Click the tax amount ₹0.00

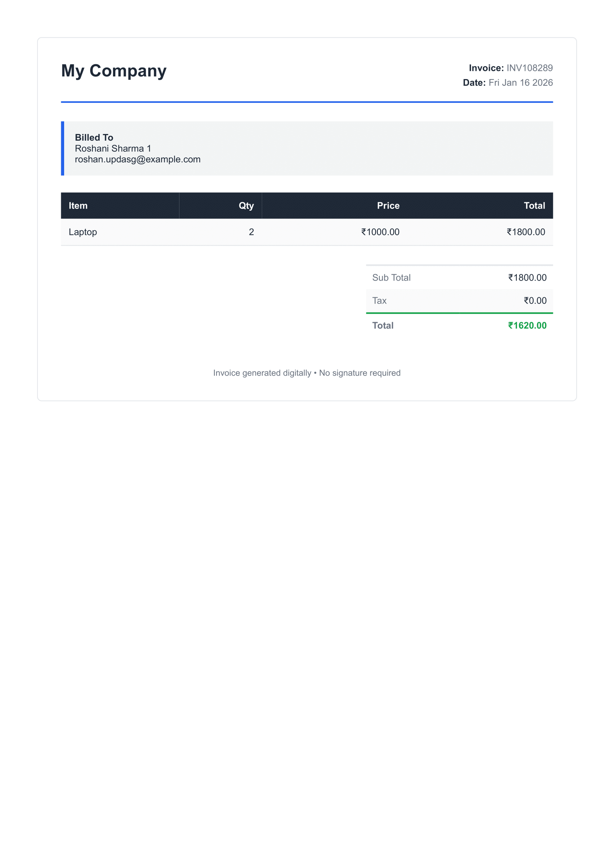pyautogui.click(x=535, y=301)
